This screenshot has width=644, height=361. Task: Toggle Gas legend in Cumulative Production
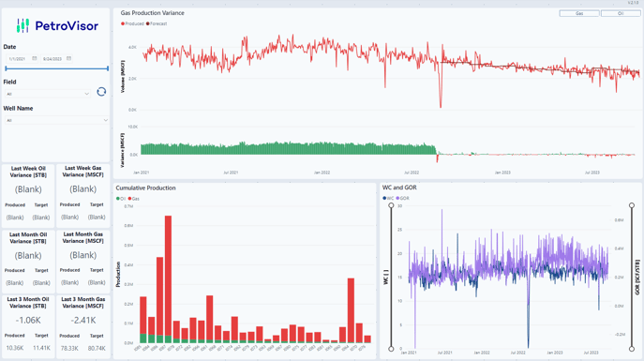[133, 199]
